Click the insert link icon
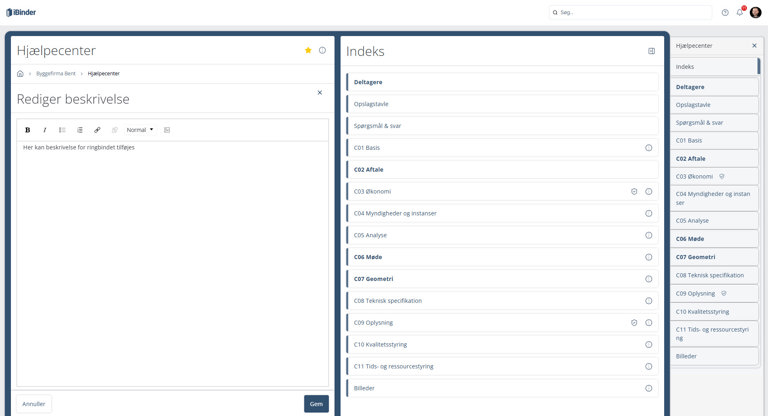Image resolution: width=768 pixels, height=416 pixels. (x=97, y=130)
